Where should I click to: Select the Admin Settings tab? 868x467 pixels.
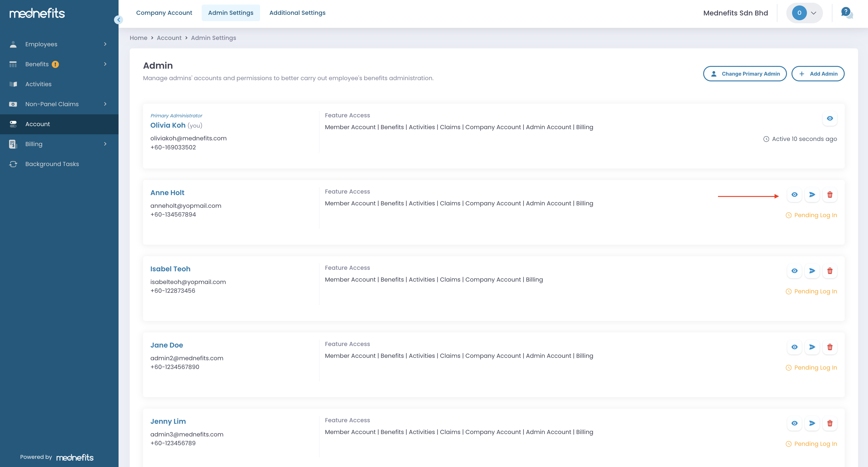230,13
